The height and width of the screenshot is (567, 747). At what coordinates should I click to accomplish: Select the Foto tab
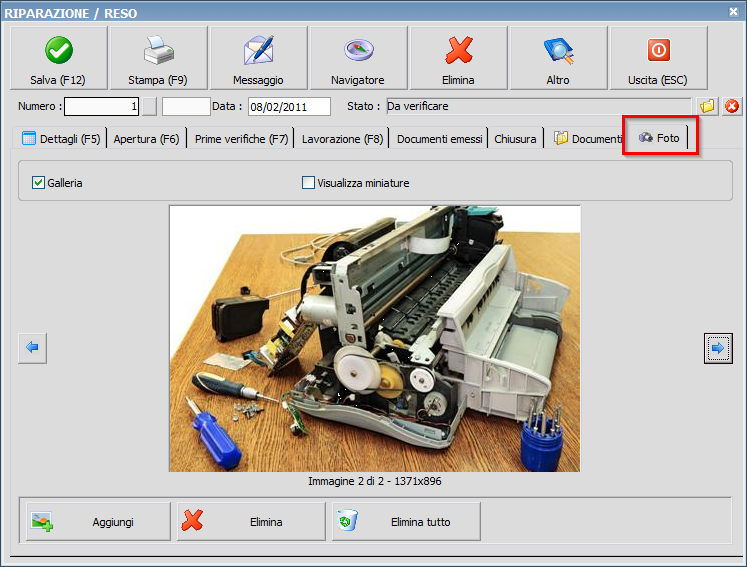click(659, 138)
